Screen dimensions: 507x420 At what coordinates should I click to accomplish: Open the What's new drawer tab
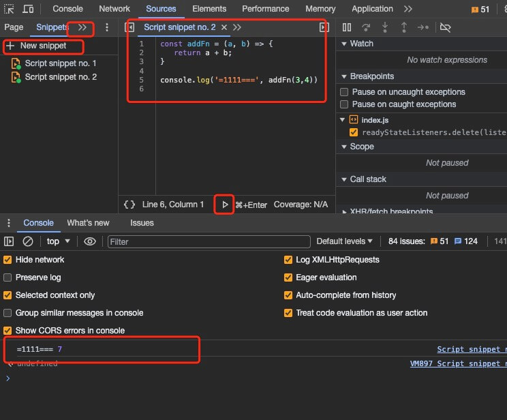tap(88, 223)
